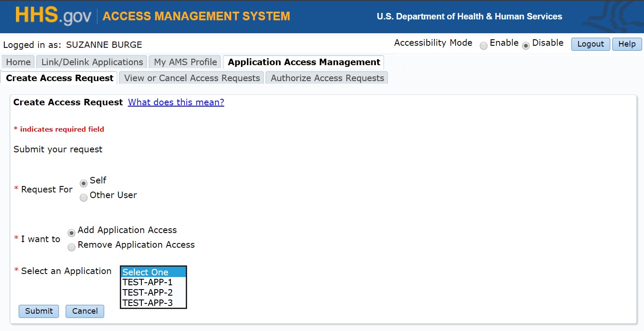Click the Logout button
The width and height of the screenshot is (644, 331).
(x=590, y=44)
